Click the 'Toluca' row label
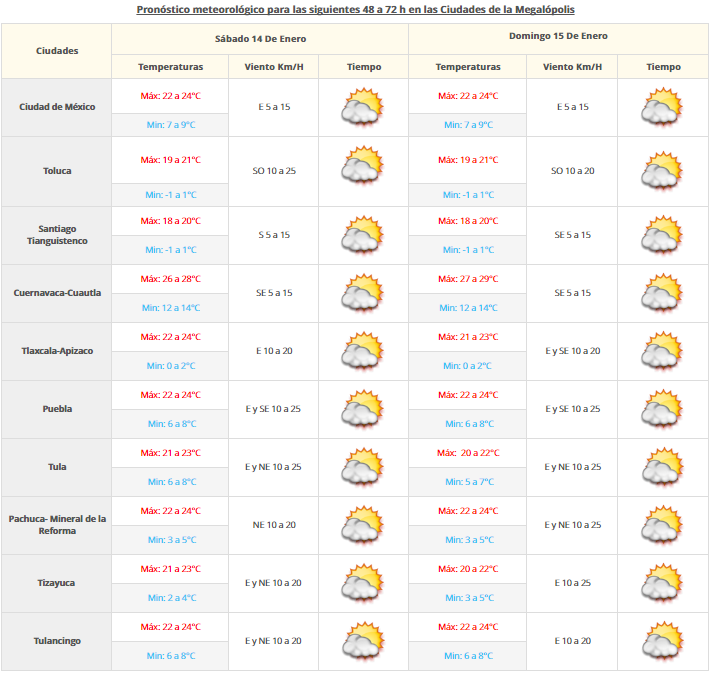The image size is (709, 675). [57, 171]
